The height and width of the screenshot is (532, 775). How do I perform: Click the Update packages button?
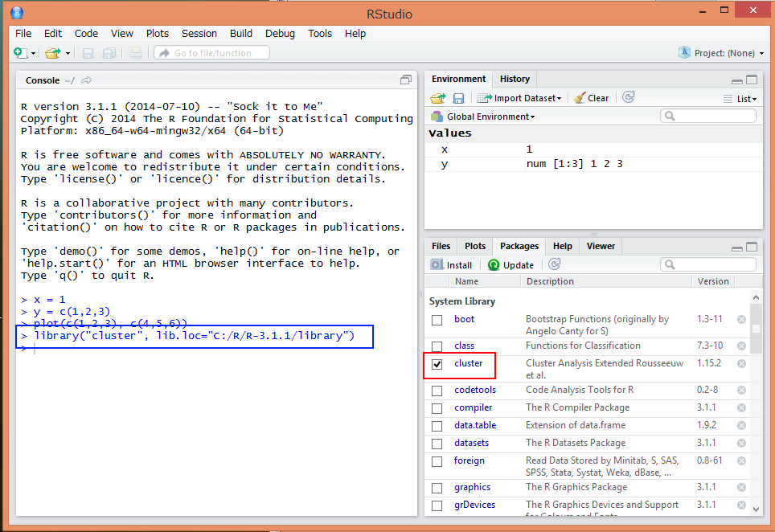511,265
